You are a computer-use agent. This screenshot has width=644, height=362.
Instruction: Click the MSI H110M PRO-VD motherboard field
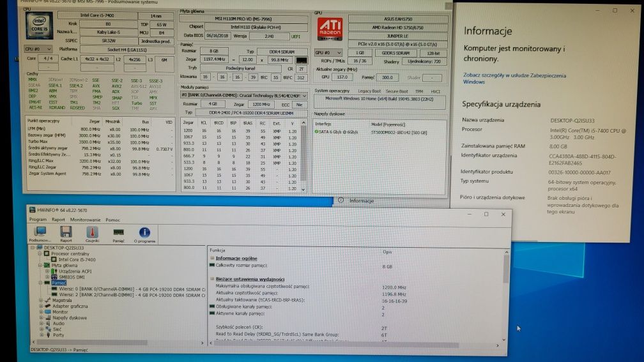point(243,19)
